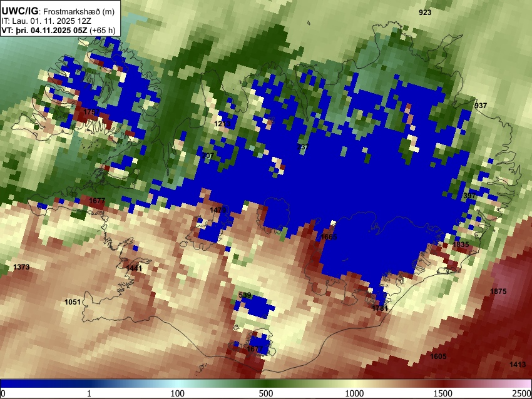Click the 1373 value label
Screen dimensions: 532x399
coord(21,267)
